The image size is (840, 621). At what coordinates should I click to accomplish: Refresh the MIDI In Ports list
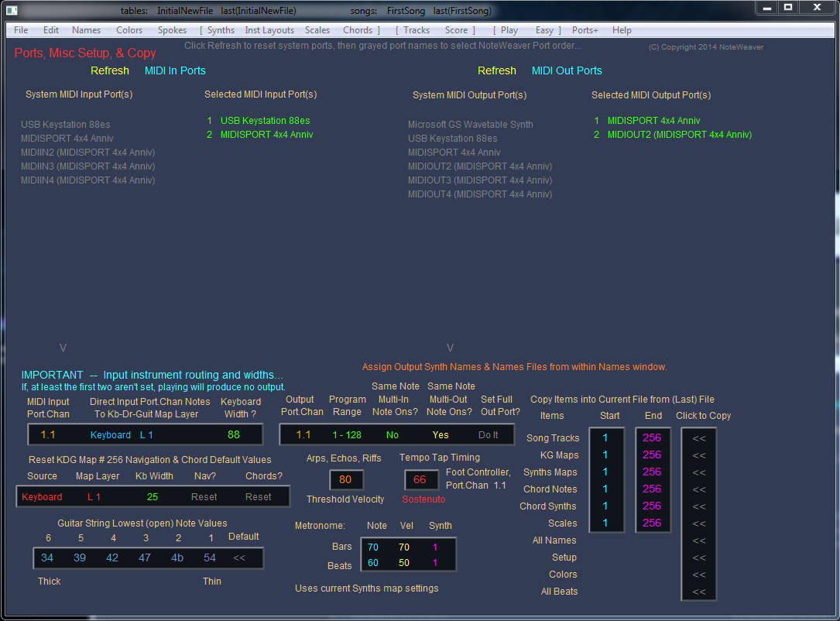pyautogui.click(x=110, y=70)
